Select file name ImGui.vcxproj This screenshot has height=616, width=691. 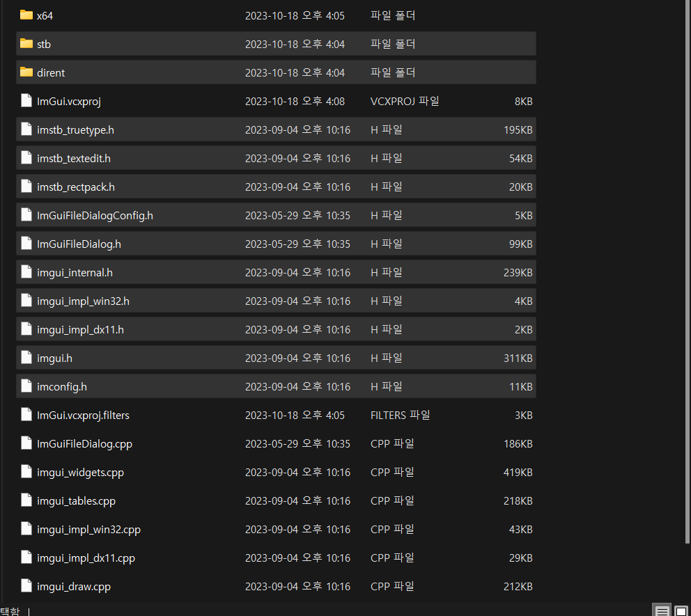coord(69,102)
